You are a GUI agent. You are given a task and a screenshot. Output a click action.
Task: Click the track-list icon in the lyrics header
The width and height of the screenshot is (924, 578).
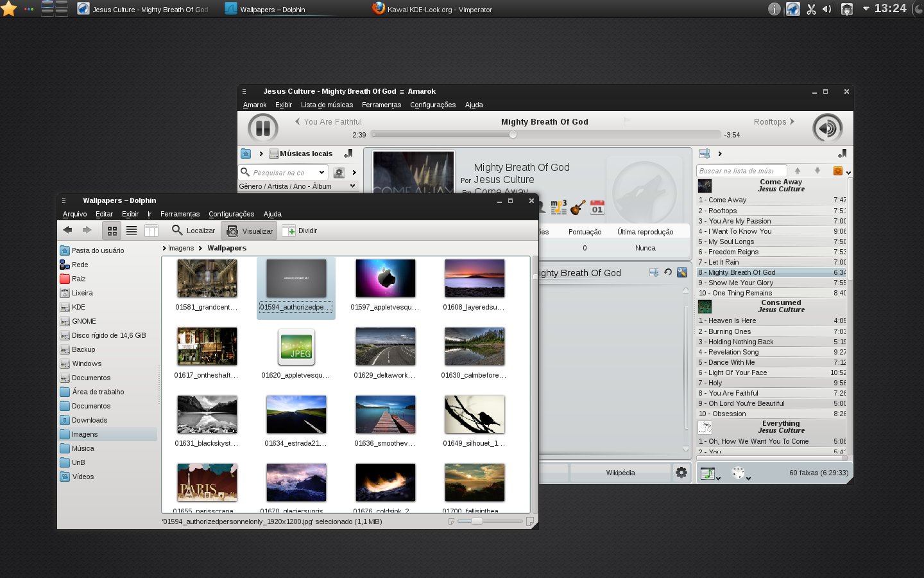(654, 272)
